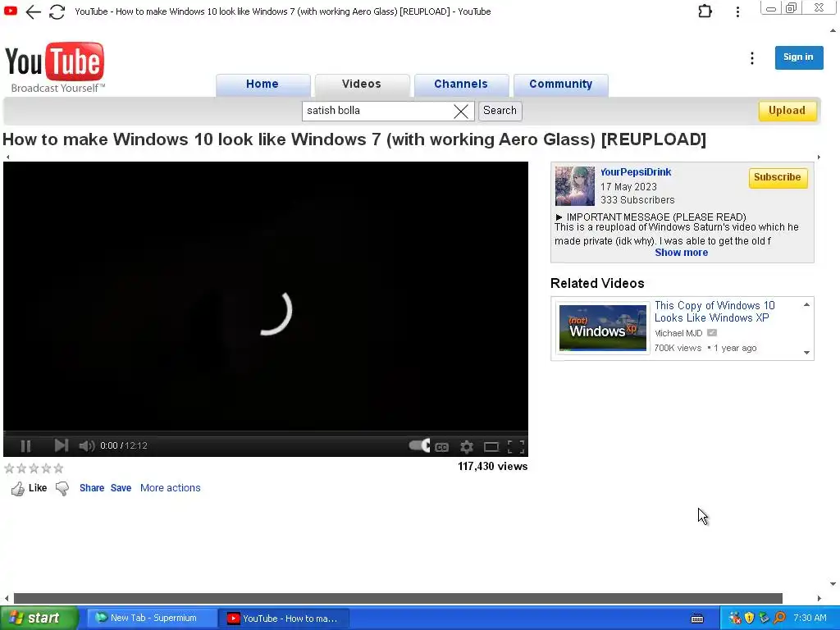Viewport: 840px width, 630px height.
Task: Open More actions menu
Action: 171,488
